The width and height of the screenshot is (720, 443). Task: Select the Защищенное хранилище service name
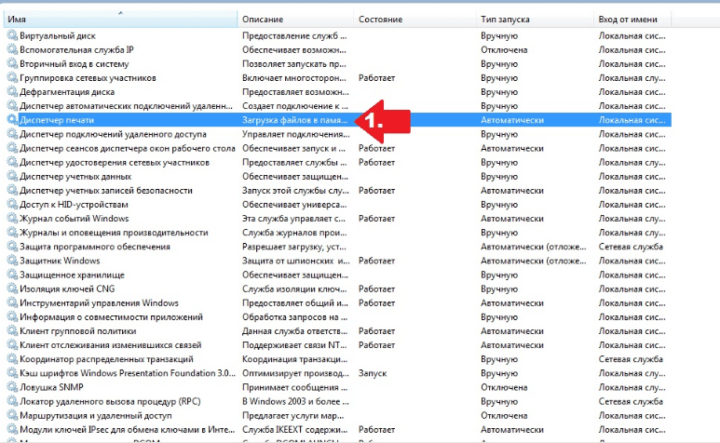[72, 274]
